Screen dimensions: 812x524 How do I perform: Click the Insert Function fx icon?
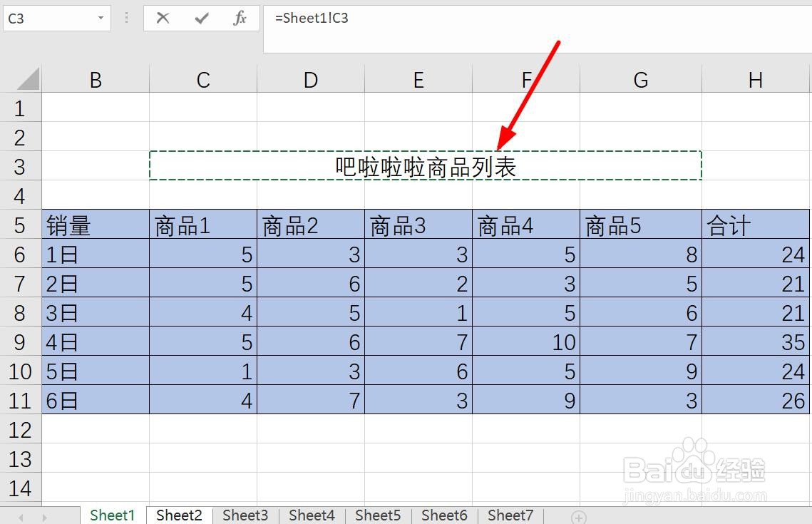(x=238, y=19)
